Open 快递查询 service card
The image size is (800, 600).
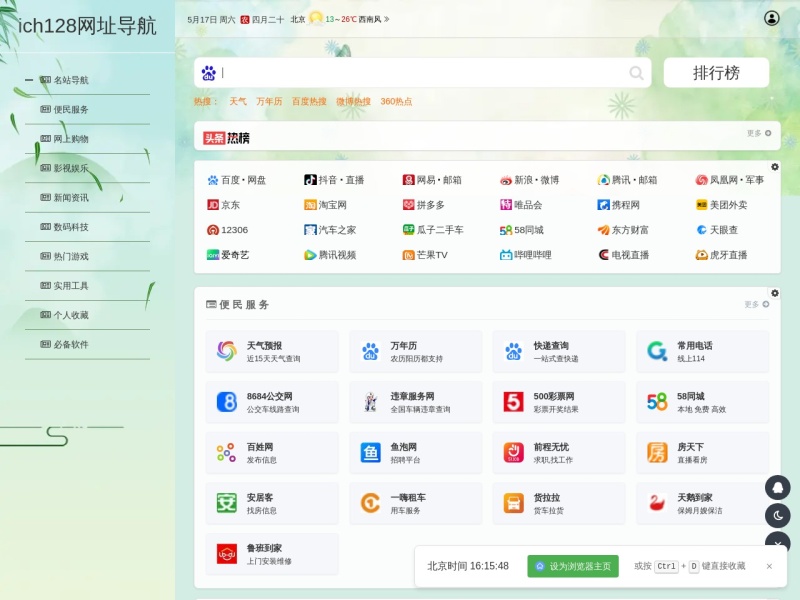(559, 352)
